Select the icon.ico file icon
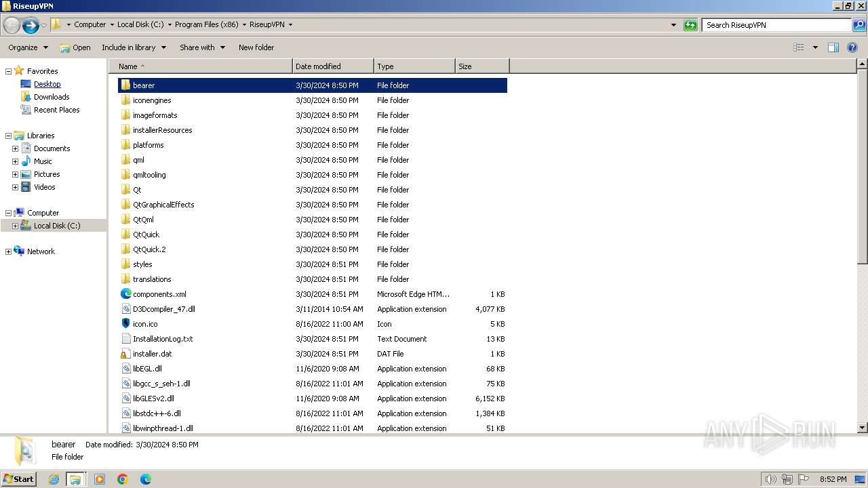Image resolution: width=868 pixels, height=488 pixels. [125, 324]
